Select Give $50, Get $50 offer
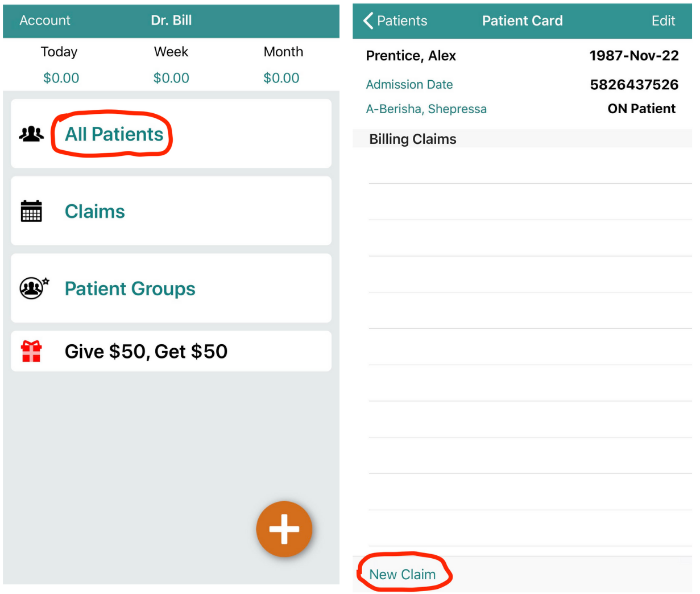The width and height of the screenshot is (700, 594). tap(146, 352)
